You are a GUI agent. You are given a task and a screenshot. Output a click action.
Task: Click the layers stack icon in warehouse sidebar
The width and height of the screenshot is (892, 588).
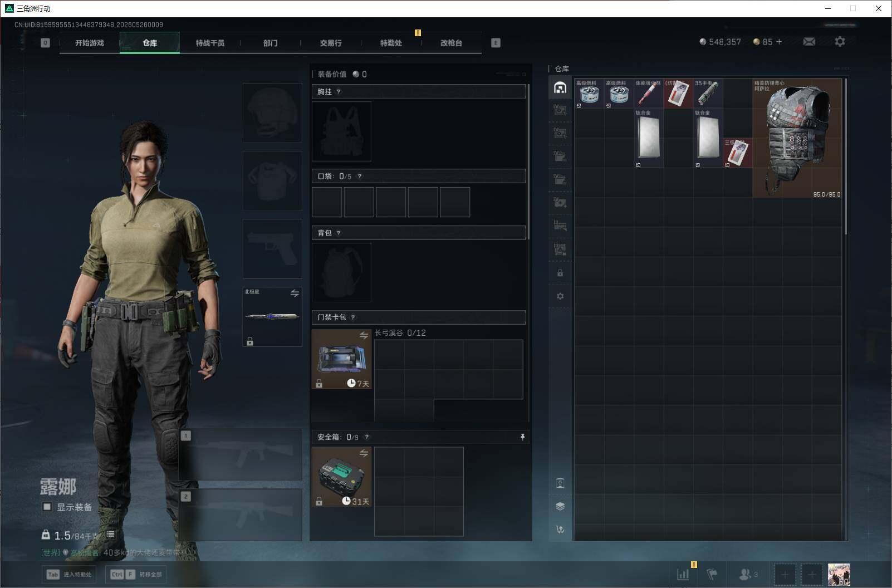point(560,506)
